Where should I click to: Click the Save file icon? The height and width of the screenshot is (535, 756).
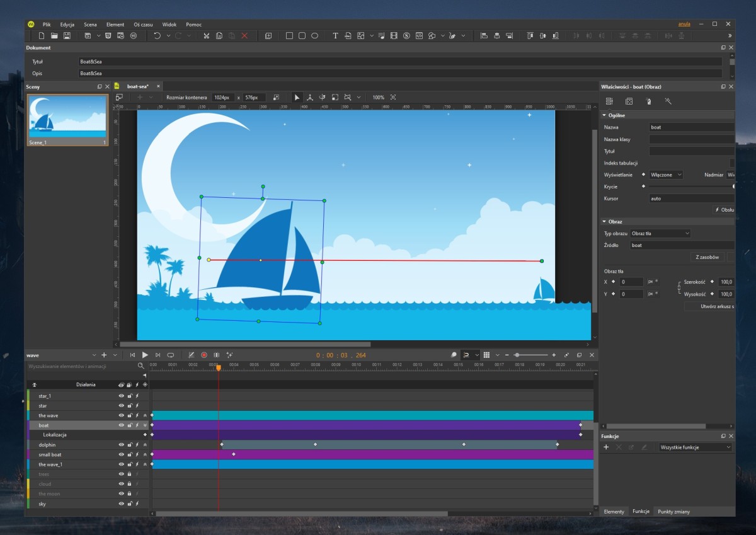[67, 36]
